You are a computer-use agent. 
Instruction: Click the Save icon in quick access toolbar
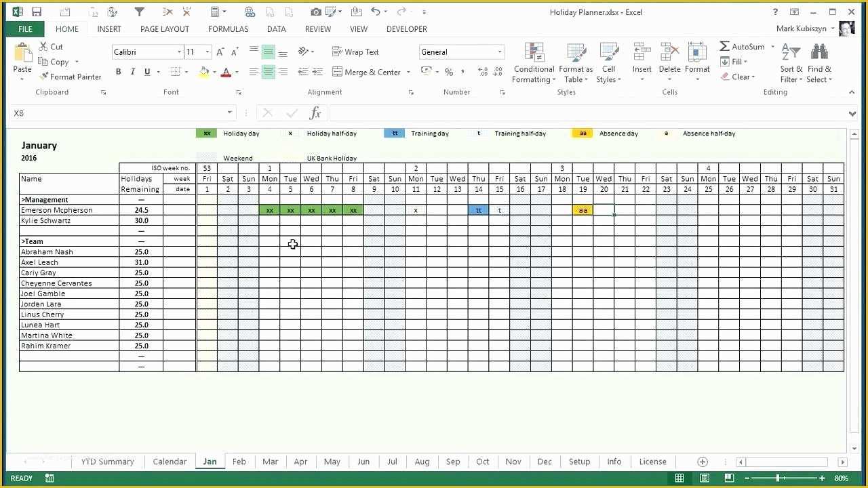pyautogui.click(x=37, y=12)
